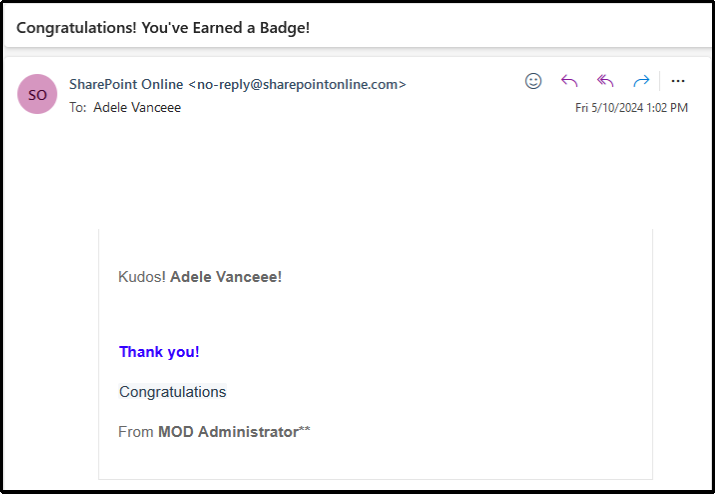Forward this badge email
The height and width of the screenshot is (494, 716).
click(641, 81)
